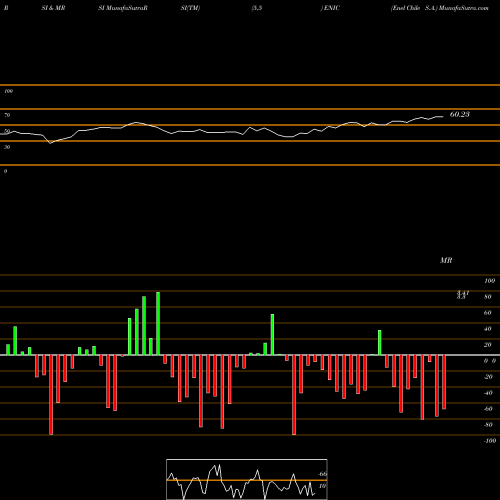Click the RSI 100 level label
The width and height of the screenshot is (500, 500).
(8, 91)
